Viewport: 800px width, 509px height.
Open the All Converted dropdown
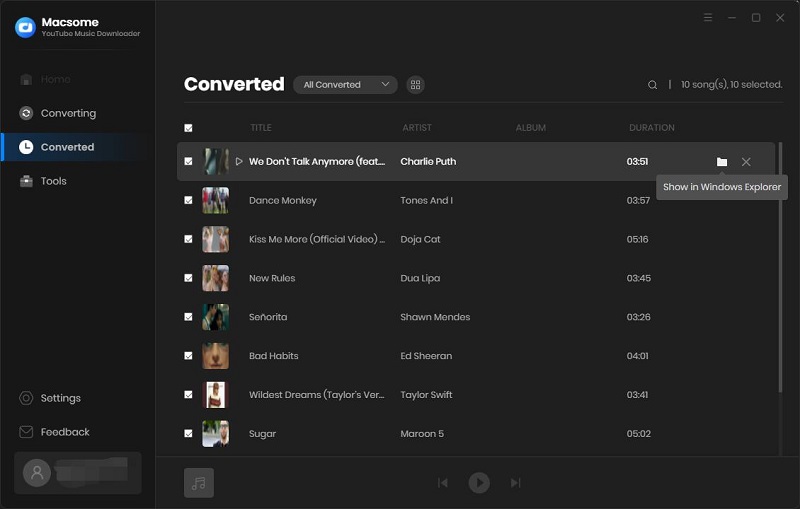click(x=345, y=85)
